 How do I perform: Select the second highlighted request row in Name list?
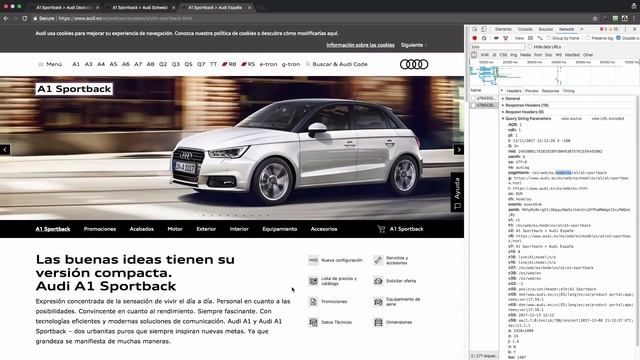[483, 105]
